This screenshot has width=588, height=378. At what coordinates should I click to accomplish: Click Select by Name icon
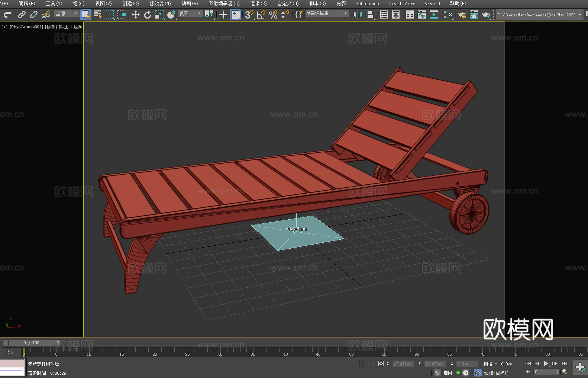(98, 14)
